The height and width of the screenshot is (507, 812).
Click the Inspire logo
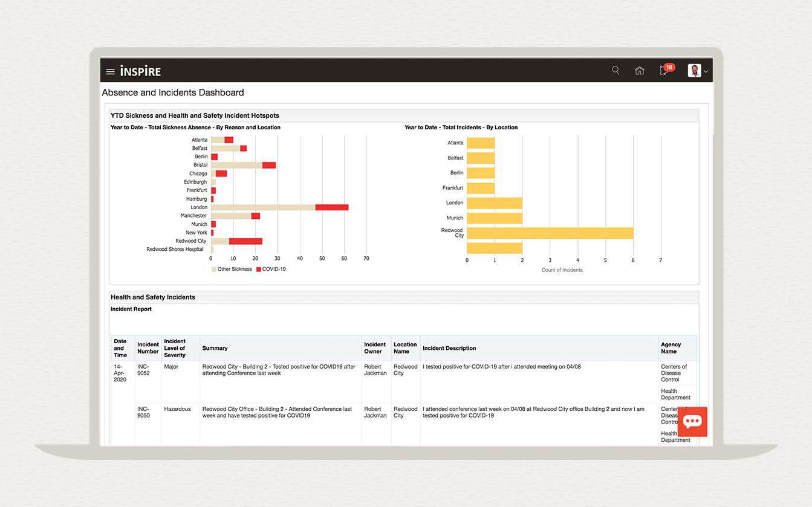pyautogui.click(x=140, y=71)
